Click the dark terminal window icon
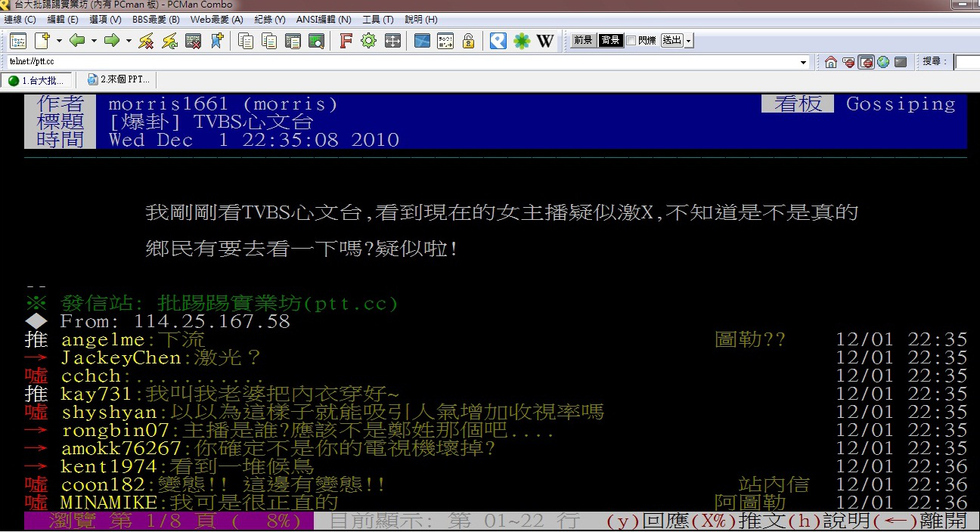 click(x=901, y=62)
